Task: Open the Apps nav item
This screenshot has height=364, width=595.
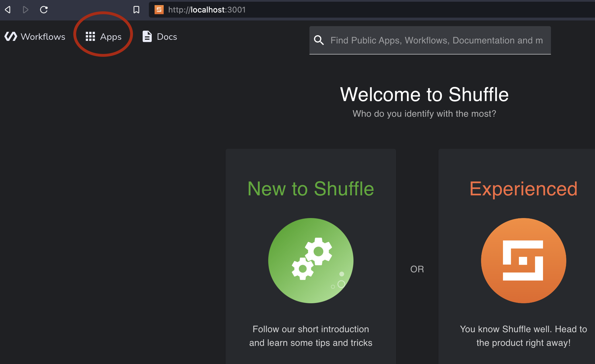Action: 111,37
